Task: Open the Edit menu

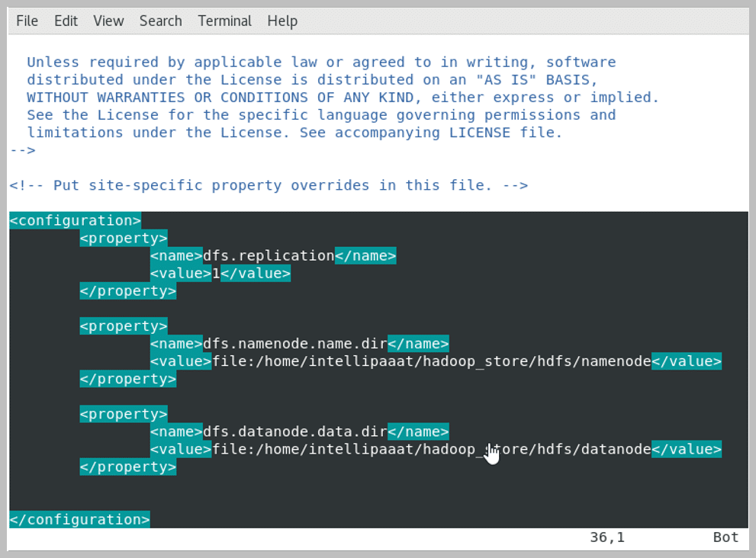Action: tap(66, 21)
